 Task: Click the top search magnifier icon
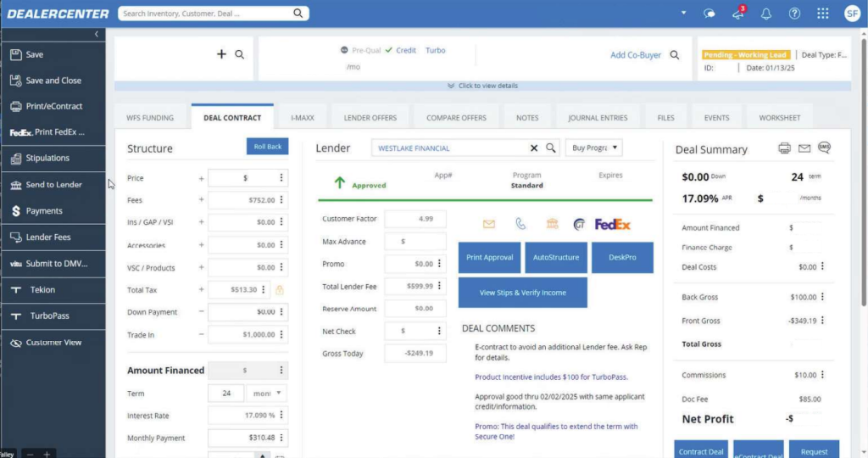click(x=298, y=14)
